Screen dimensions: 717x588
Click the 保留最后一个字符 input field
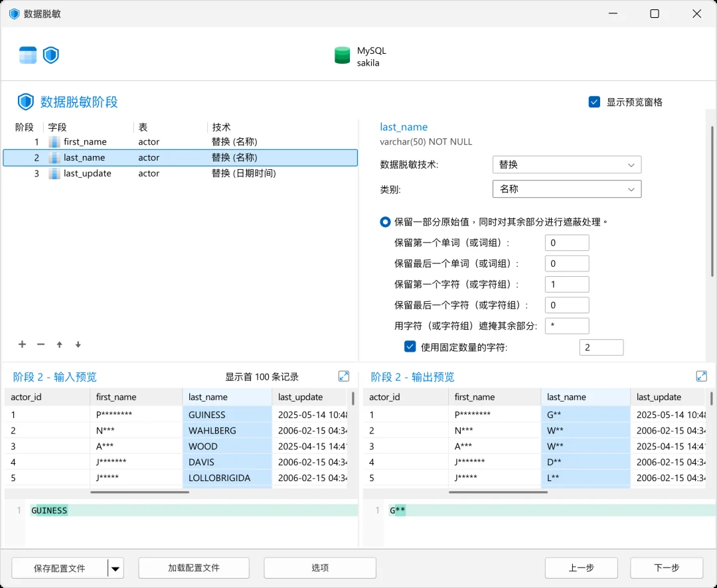(566, 305)
